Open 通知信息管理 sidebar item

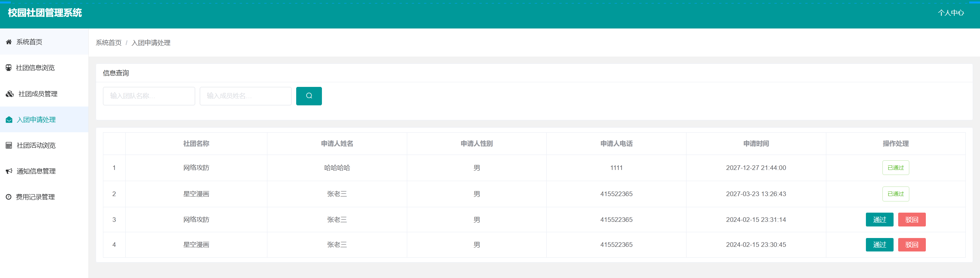point(44,171)
